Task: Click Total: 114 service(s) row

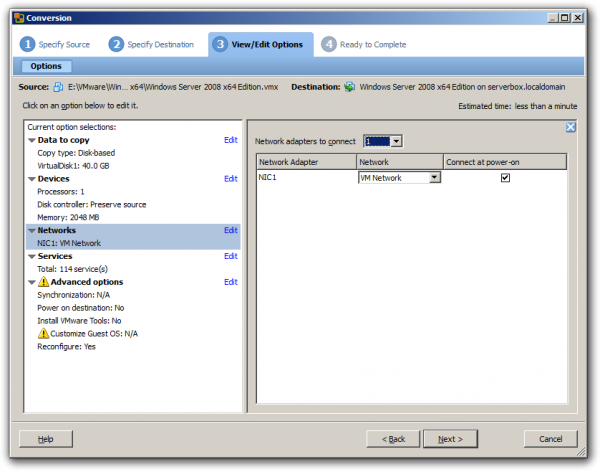Action: (72, 269)
